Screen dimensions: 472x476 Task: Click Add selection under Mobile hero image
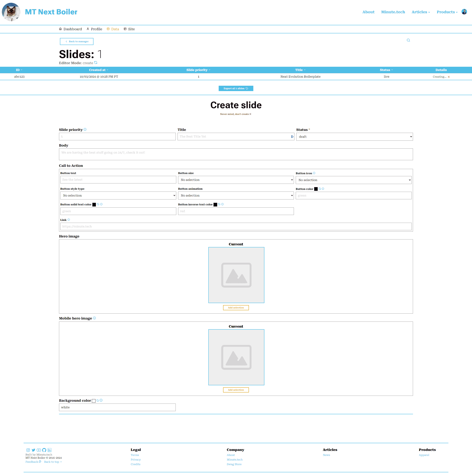click(x=236, y=390)
